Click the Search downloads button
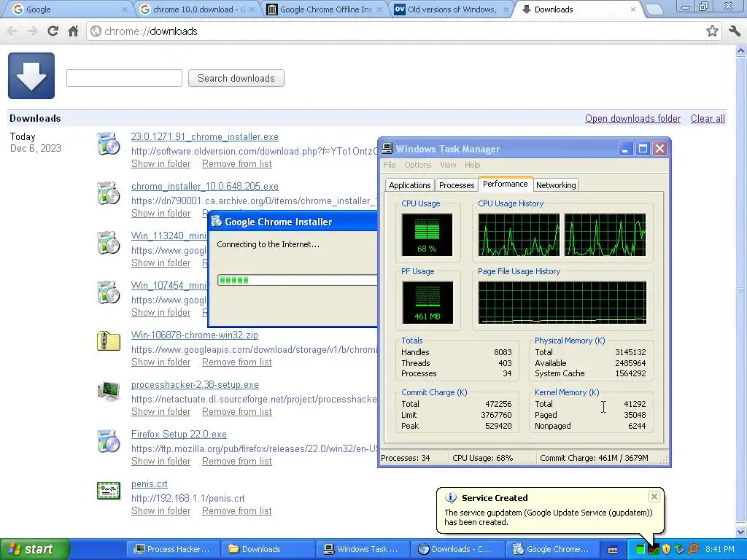 [x=236, y=78]
